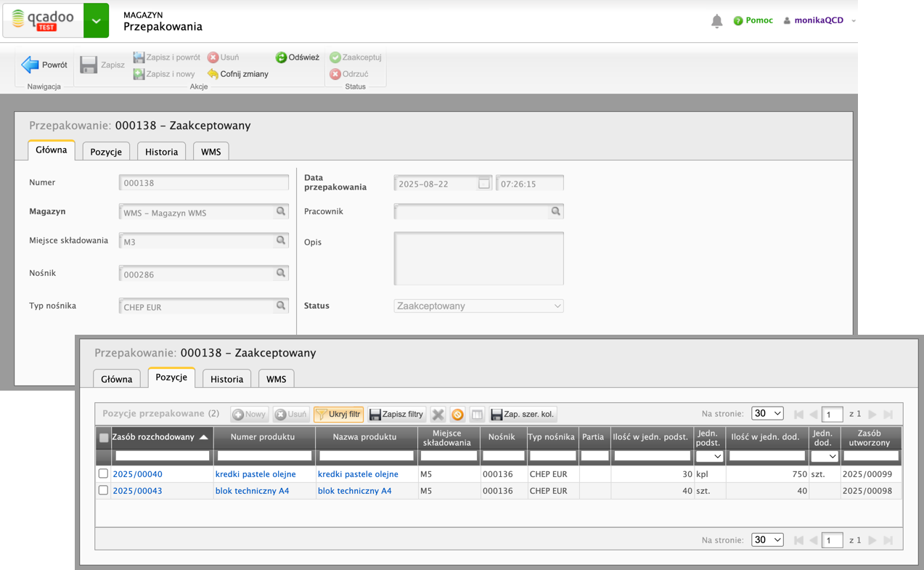Click the Zapisz floppy disk icon
This screenshot has height=570, width=924.
click(x=89, y=65)
